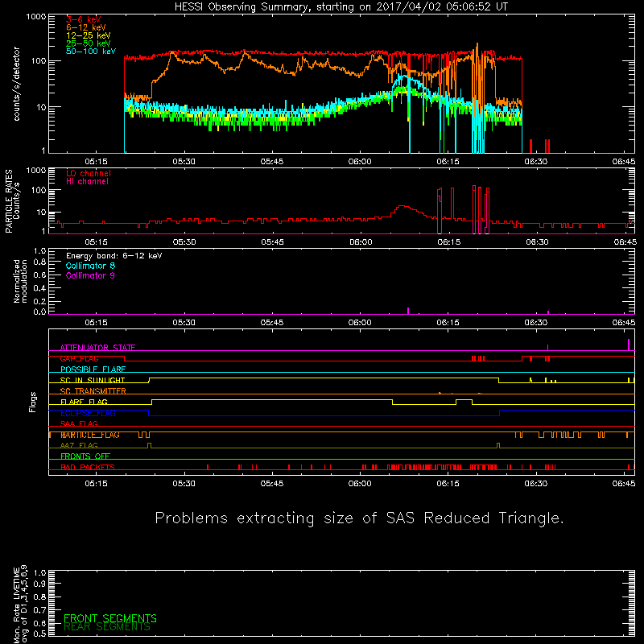This screenshot has width=644, height=644.
Task: Click the SC_IN_SUNLIGHT flag label
Action: 93,380
